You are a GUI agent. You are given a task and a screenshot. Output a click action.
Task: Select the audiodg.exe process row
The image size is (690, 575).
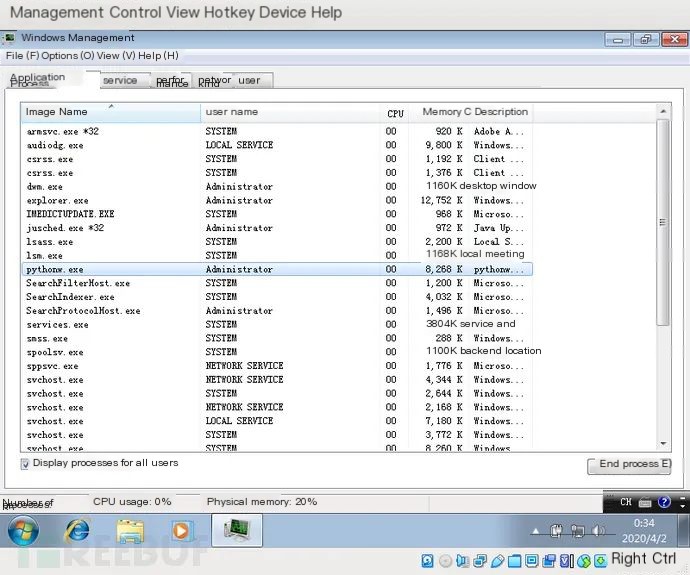tap(277, 145)
